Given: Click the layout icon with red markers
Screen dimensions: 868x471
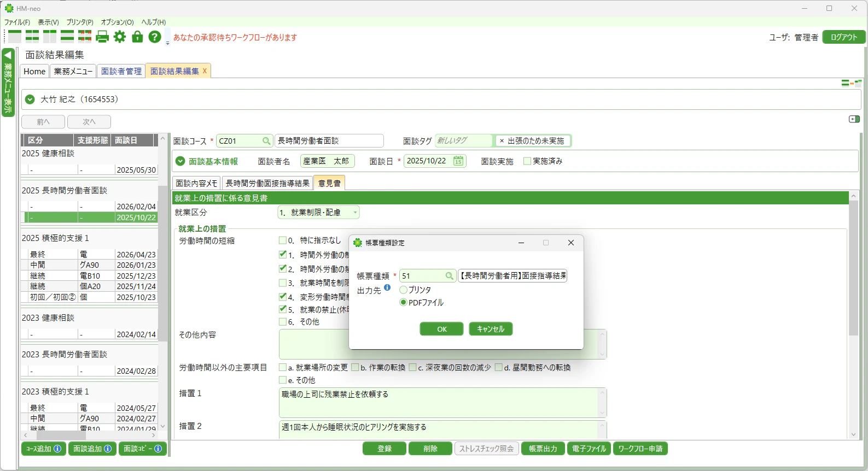Looking at the screenshot, I should 85,37.
